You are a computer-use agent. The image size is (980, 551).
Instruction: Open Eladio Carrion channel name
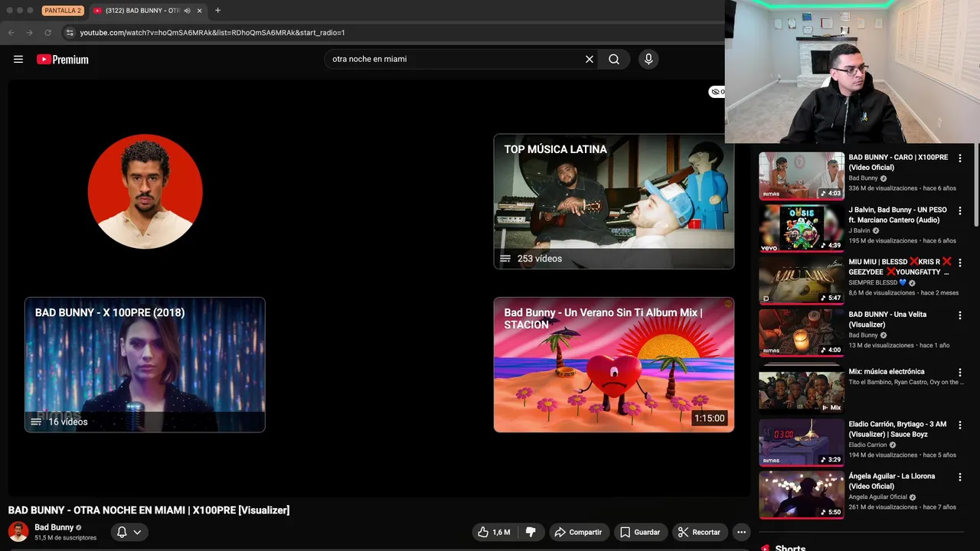coord(867,445)
